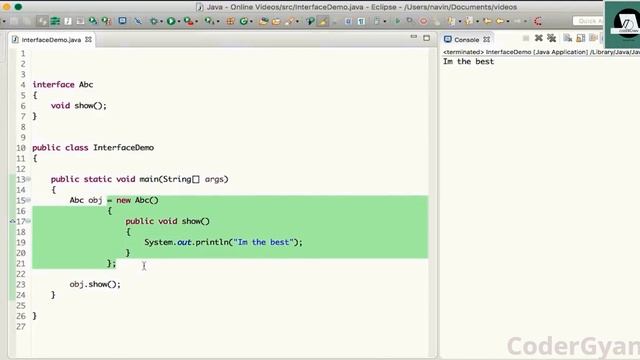The width and height of the screenshot is (640, 360).
Task: Open the New Java Class dropdown arrow
Action: pyautogui.click(x=251, y=21)
